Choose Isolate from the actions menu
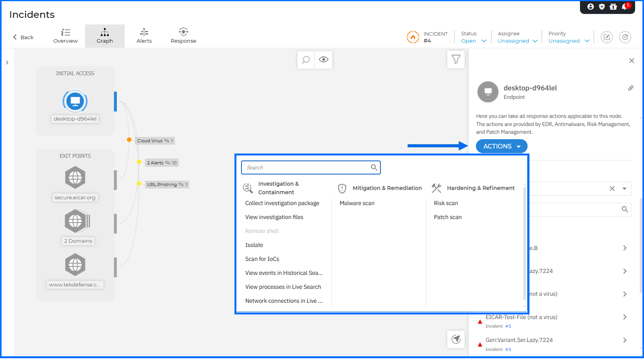Viewport: 644px width, 359px height. tap(254, 245)
